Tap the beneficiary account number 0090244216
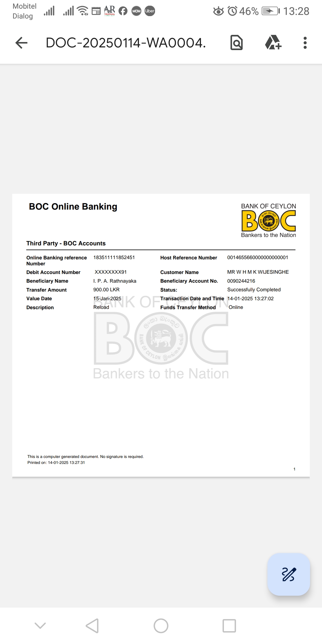The image size is (322, 644). pyautogui.click(x=241, y=281)
